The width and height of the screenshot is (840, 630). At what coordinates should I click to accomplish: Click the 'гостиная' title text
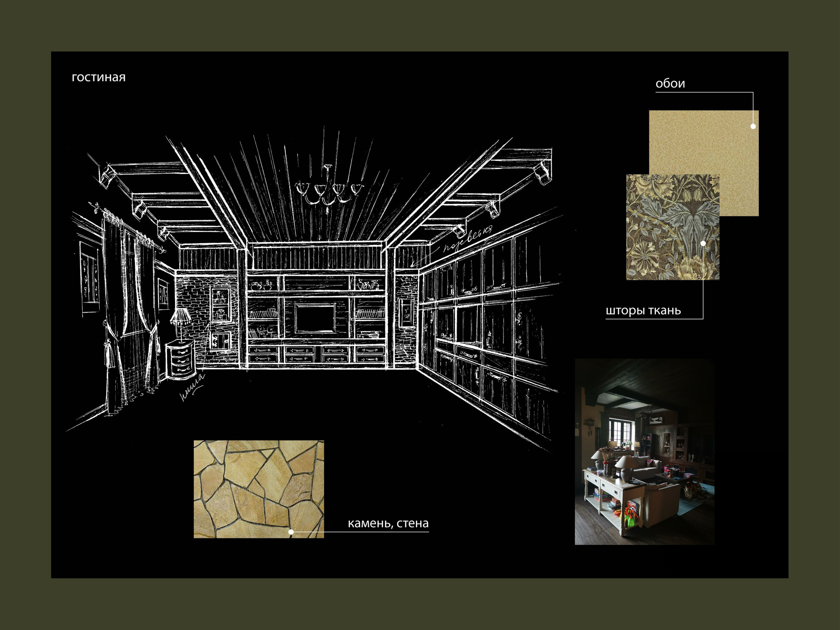(x=98, y=77)
